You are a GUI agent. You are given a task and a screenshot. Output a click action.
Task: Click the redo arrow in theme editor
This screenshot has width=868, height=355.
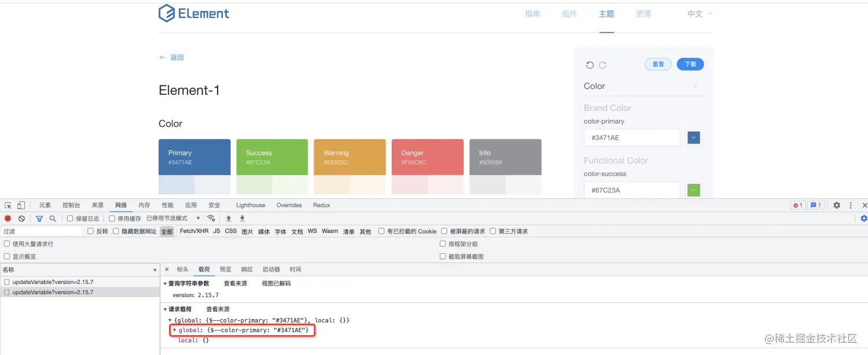pyautogui.click(x=602, y=65)
